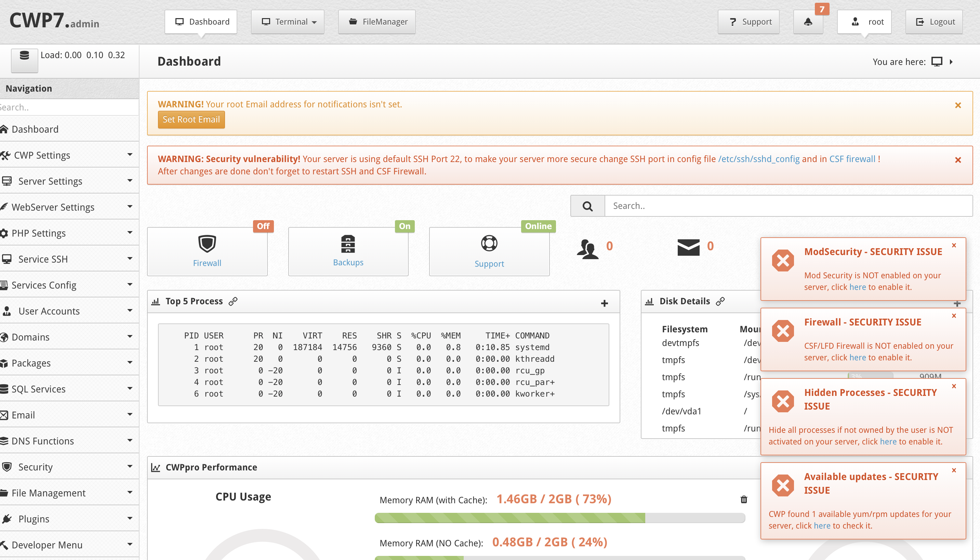
Task: Close the Firewall security issue notification
Action: click(954, 316)
